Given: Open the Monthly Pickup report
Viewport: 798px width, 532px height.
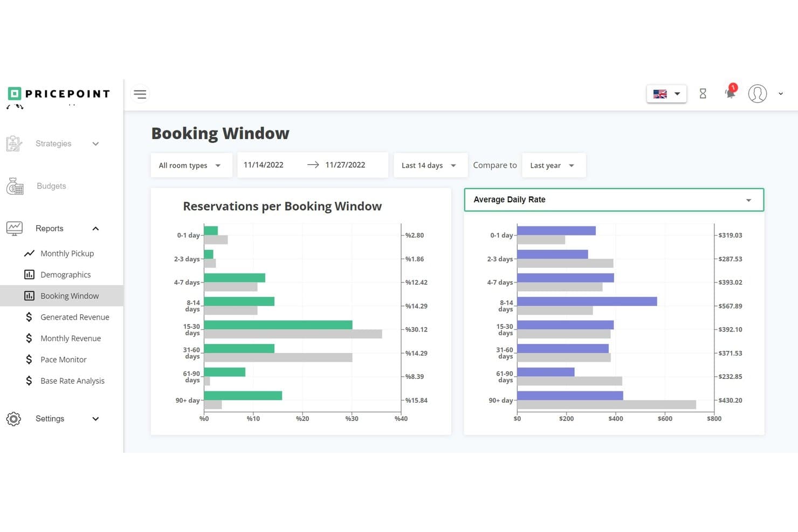Looking at the screenshot, I should click(67, 253).
